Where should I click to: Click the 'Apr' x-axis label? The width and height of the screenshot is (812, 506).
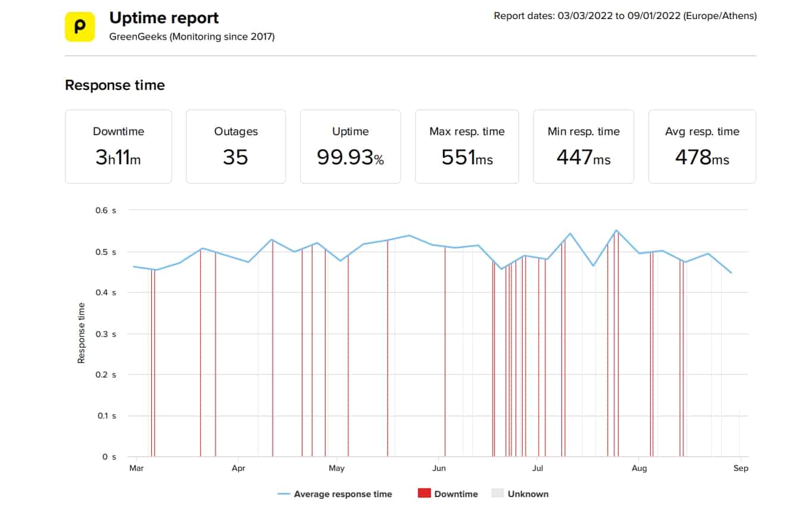pyautogui.click(x=238, y=468)
